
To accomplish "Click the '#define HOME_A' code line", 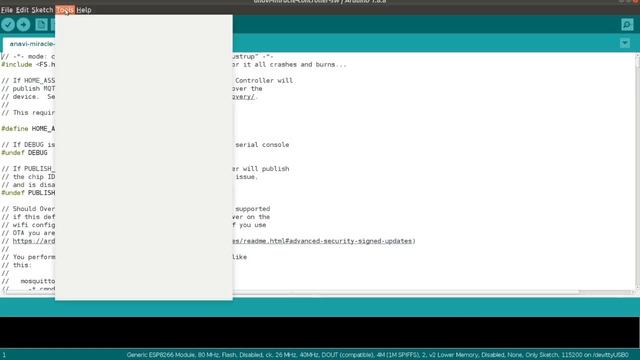I will coord(28,129).
